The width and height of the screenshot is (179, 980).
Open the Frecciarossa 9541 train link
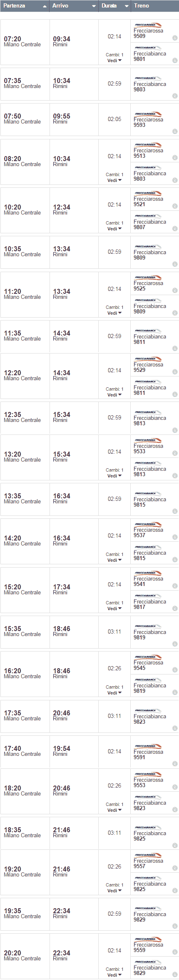point(149,581)
